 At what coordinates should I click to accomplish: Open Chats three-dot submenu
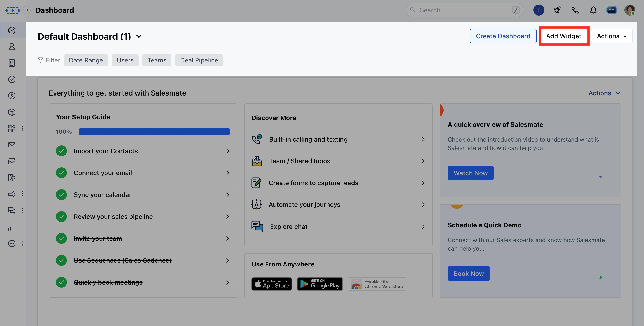click(22, 210)
